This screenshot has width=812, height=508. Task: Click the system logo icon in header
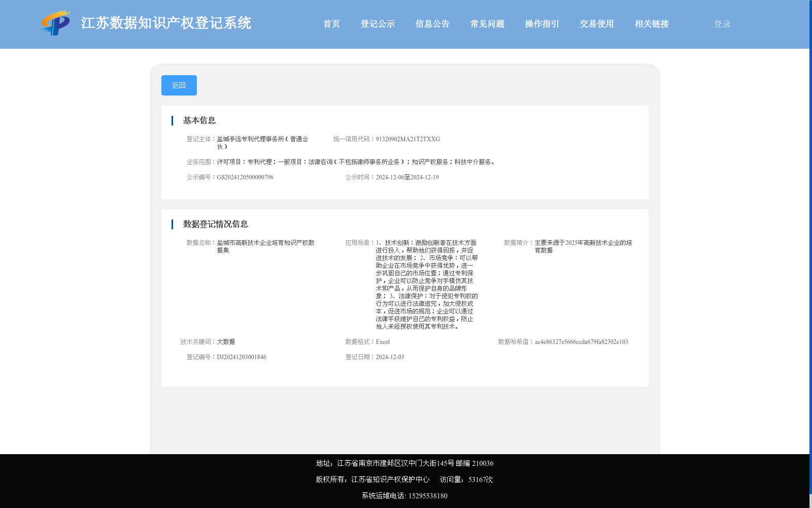pyautogui.click(x=56, y=23)
